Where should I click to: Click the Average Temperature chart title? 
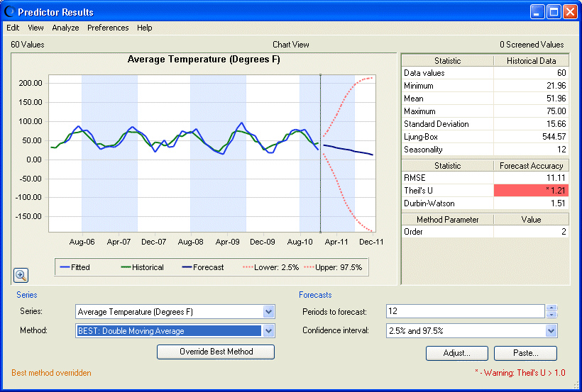(204, 60)
